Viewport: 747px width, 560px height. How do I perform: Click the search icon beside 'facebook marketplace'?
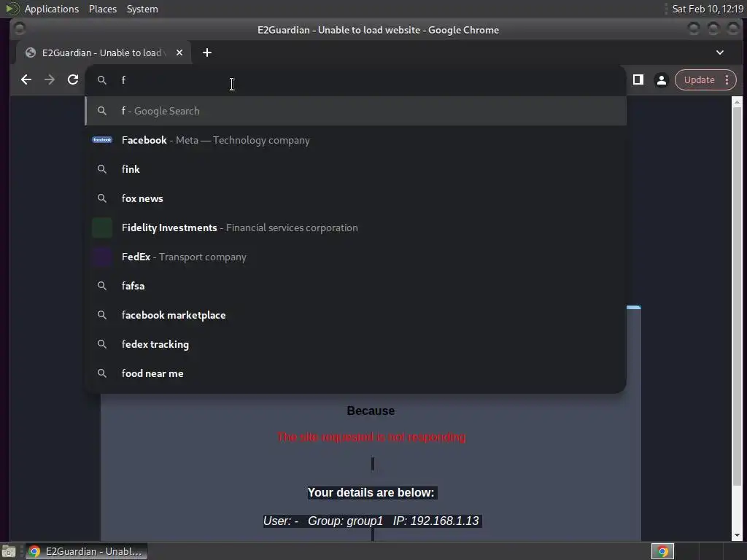[x=102, y=315]
